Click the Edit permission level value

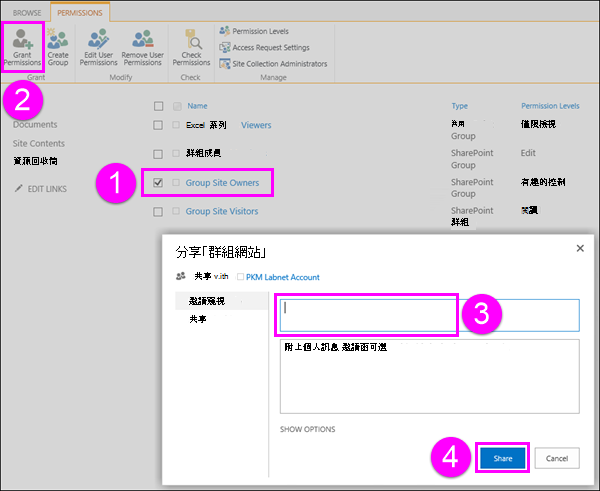[x=528, y=153]
